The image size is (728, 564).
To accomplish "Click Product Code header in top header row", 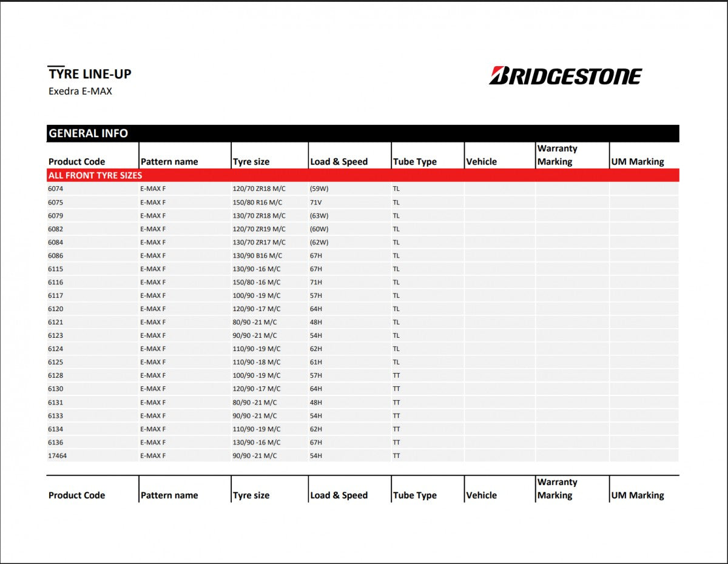I will click(76, 162).
